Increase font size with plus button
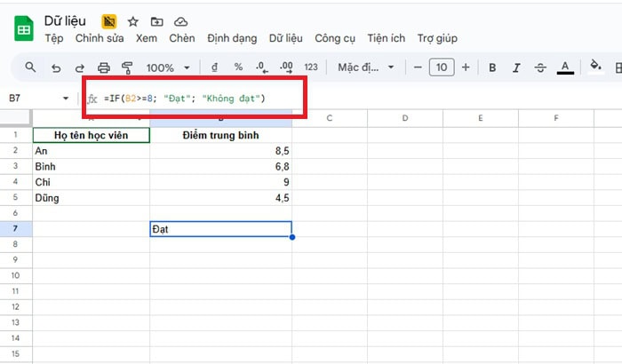The width and height of the screenshot is (622, 364). click(x=466, y=67)
